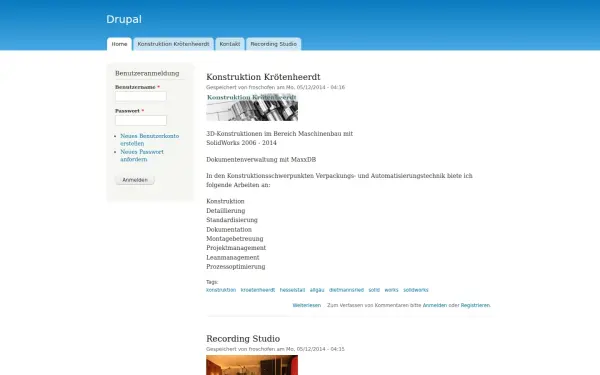The height and width of the screenshot is (375, 600).
Task: Select the 'Leanmanagement' list line
Action: coord(233,258)
